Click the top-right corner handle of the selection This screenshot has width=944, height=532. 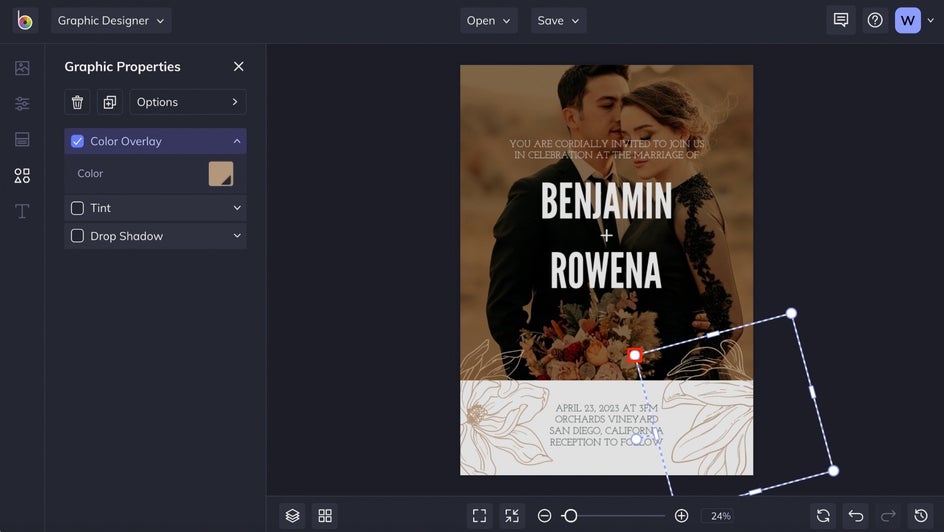[791, 313]
